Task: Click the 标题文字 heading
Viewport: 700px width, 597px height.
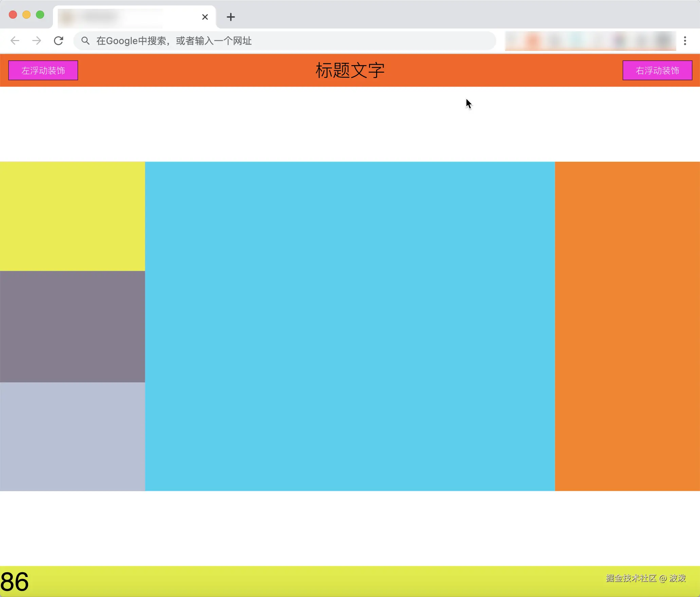Action: click(350, 71)
